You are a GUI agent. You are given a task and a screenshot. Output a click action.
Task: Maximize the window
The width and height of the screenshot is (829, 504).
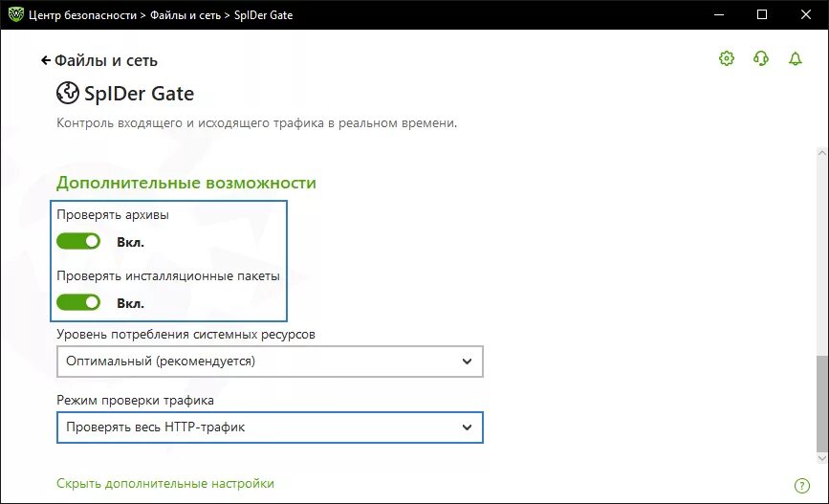[762, 14]
